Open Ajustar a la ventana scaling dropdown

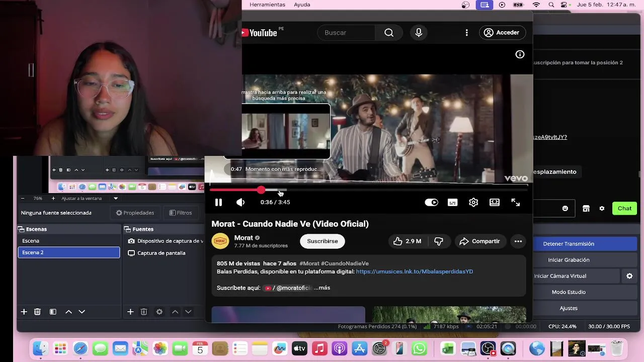click(90, 199)
